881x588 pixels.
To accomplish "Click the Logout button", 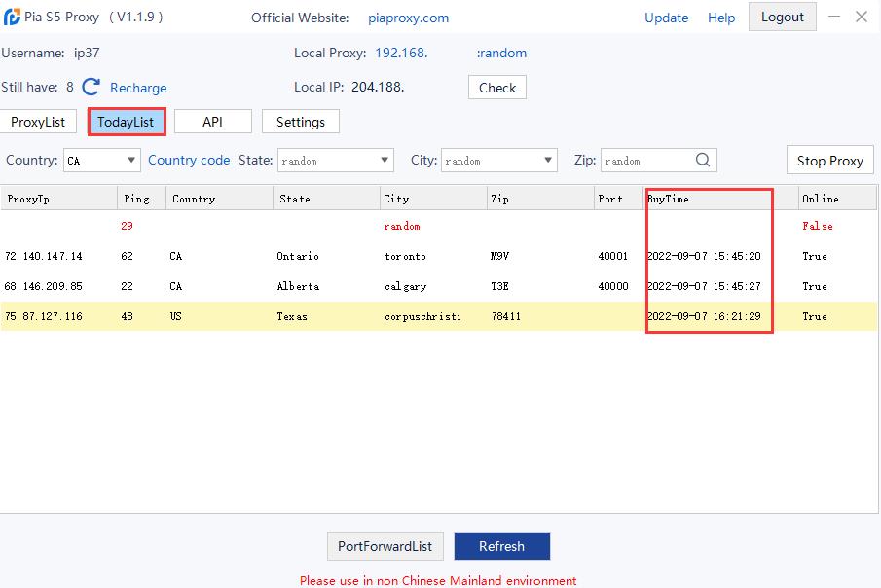I will coord(782,17).
